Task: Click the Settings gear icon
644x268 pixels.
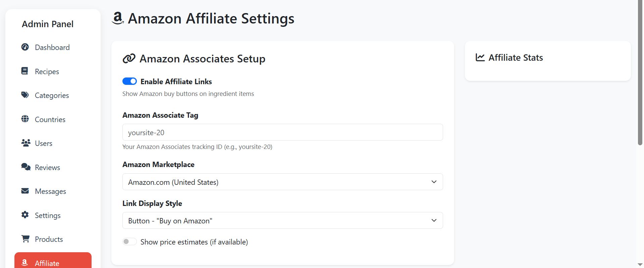Action: 25,215
